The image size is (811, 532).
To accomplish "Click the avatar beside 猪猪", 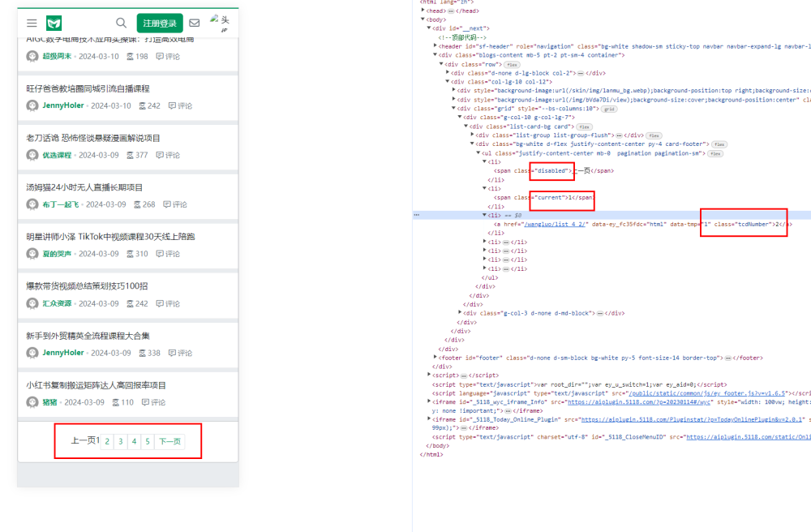I will click(32, 402).
